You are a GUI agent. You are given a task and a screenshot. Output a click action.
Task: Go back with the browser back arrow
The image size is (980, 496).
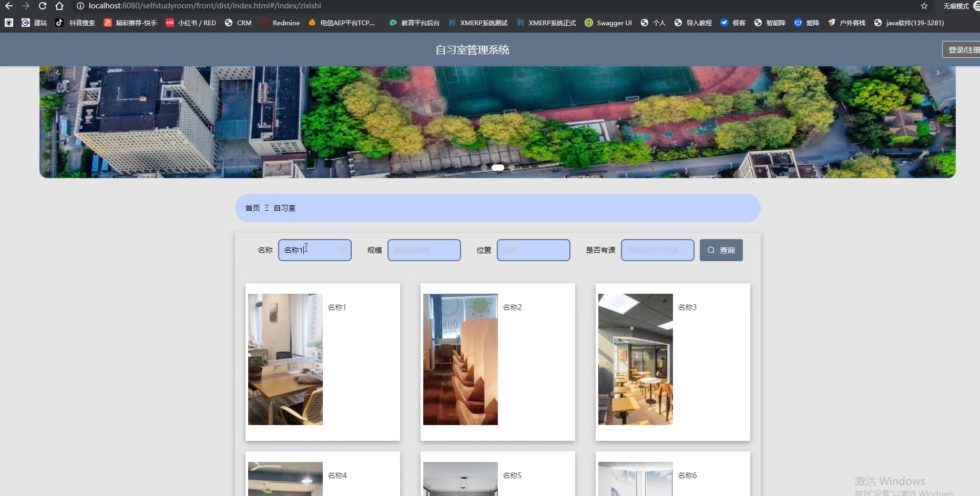[x=9, y=6]
